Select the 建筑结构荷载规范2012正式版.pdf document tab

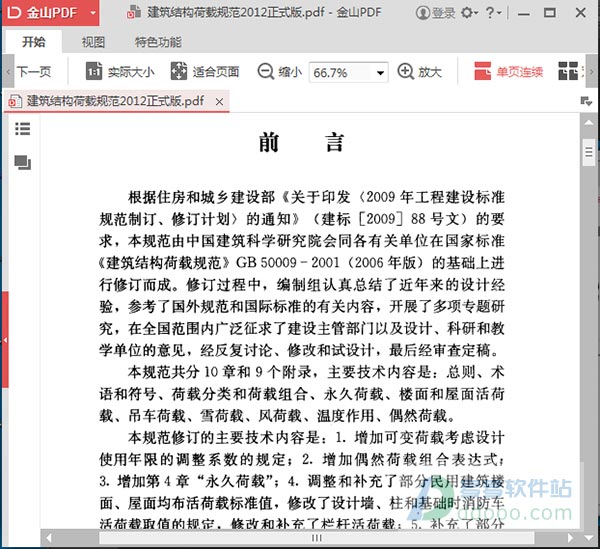tap(116, 101)
